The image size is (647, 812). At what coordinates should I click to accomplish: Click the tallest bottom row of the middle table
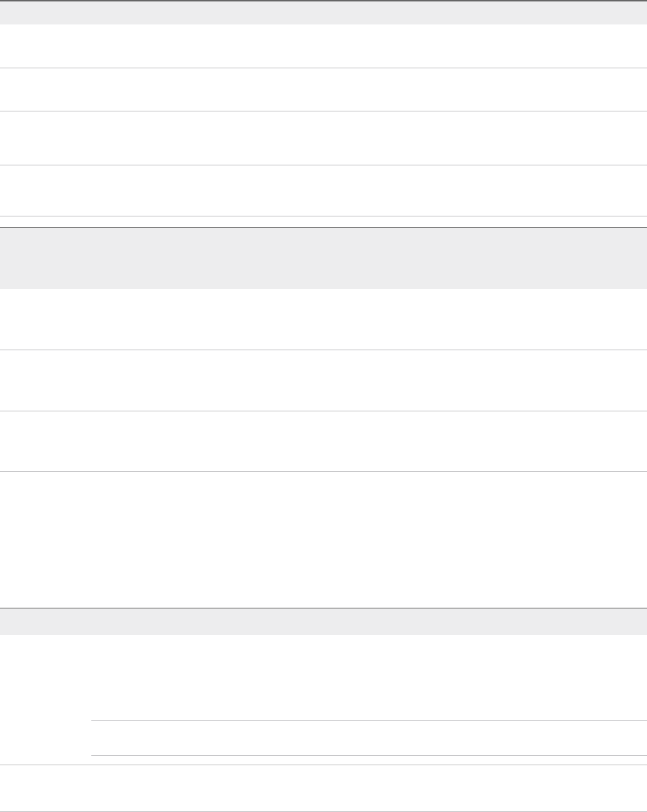323,539
